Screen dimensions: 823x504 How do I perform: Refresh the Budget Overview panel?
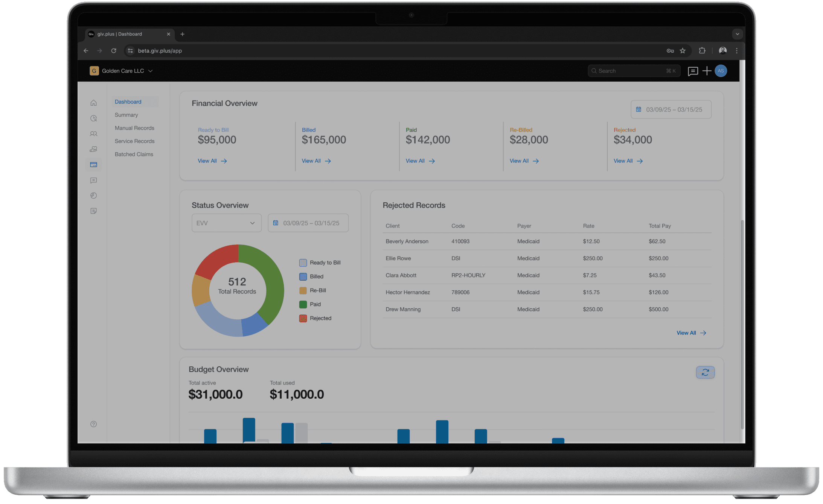pos(705,372)
